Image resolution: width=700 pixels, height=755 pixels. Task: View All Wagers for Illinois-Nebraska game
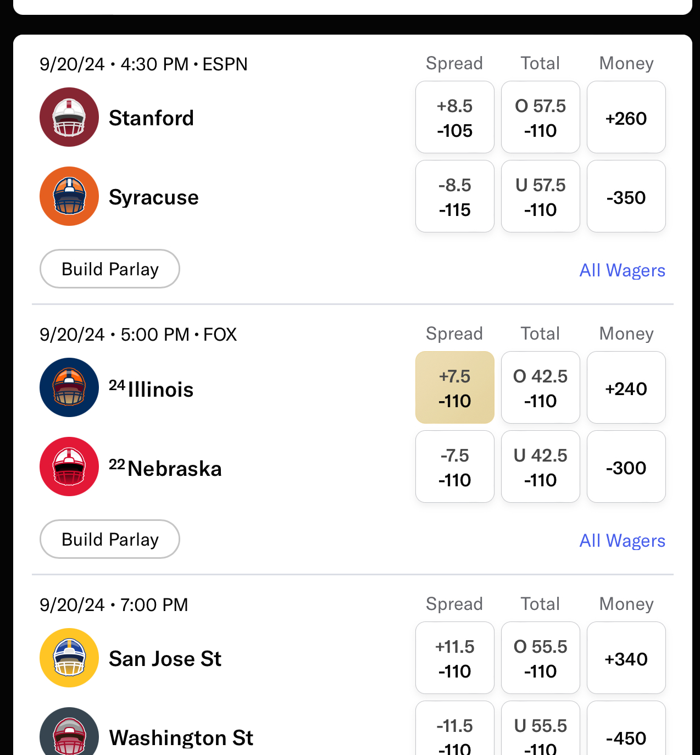point(622,541)
